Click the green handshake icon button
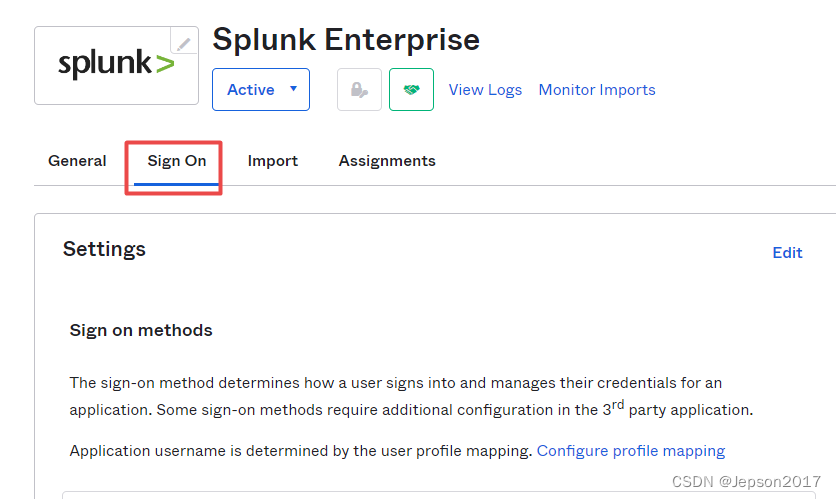This screenshot has height=499, width=836. pyautogui.click(x=411, y=90)
